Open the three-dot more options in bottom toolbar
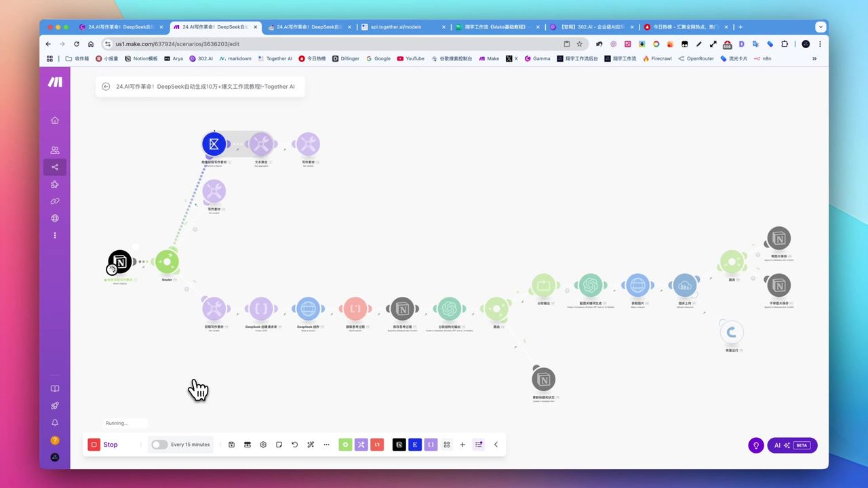The height and width of the screenshot is (488, 868). tap(326, 445)
